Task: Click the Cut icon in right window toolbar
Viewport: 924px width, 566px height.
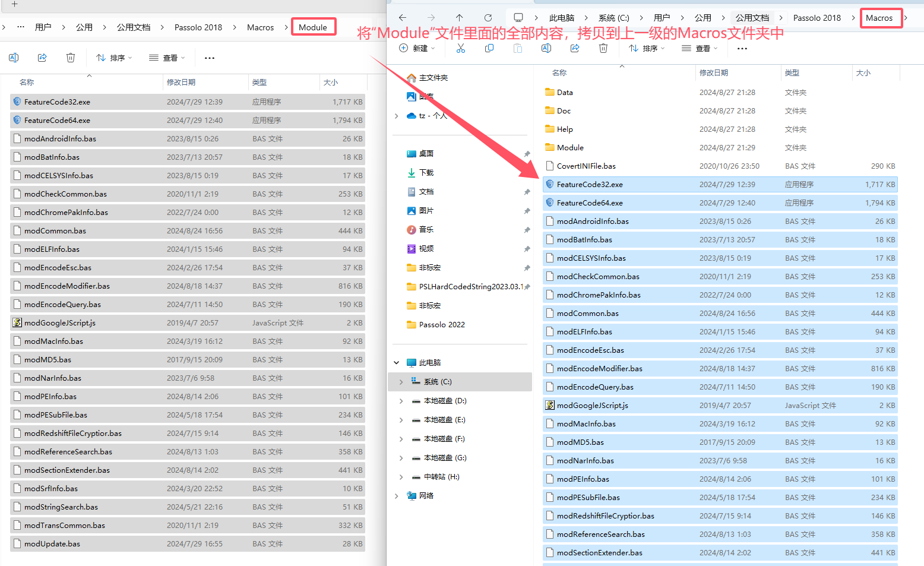Action: coord(461,48)
